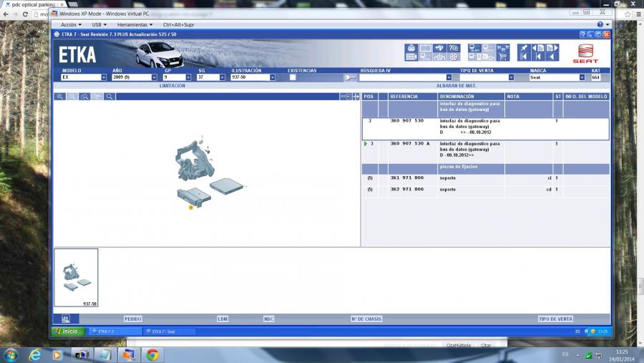The image size is (644, 363).
Task: Click the key search icon beside Búsqueda IV
Action: coord(350,77)
